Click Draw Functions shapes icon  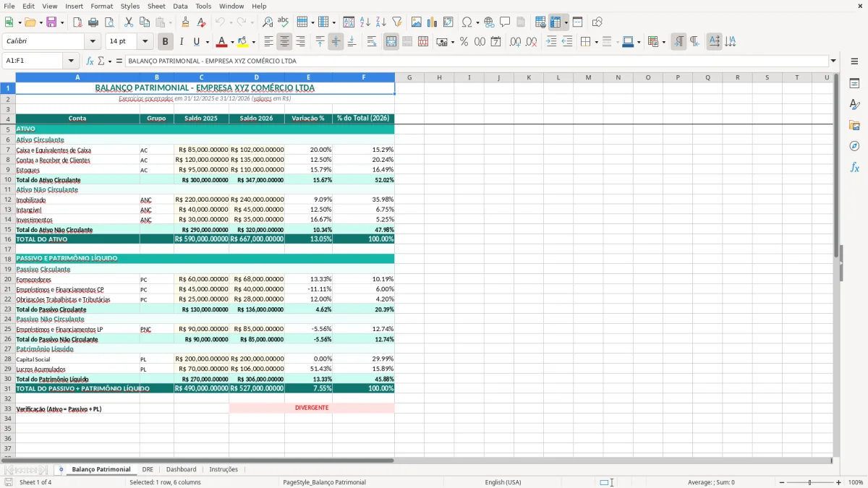[597, 22]
